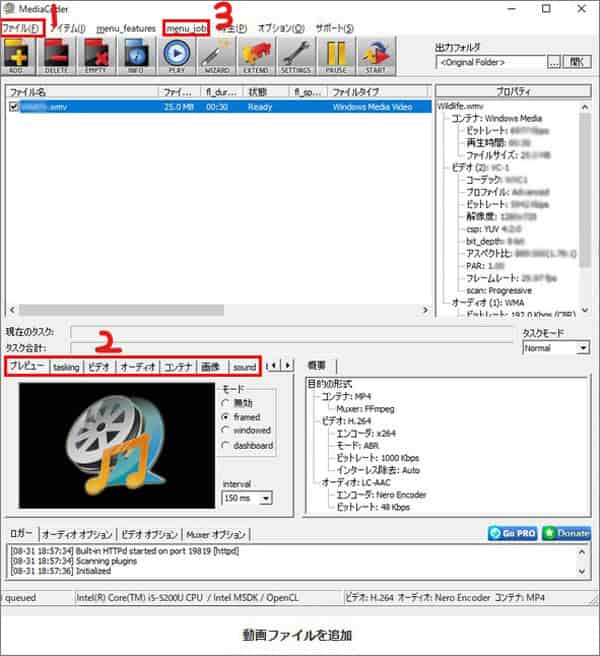Click the PAUSE toolbar icon

(336, 56)
